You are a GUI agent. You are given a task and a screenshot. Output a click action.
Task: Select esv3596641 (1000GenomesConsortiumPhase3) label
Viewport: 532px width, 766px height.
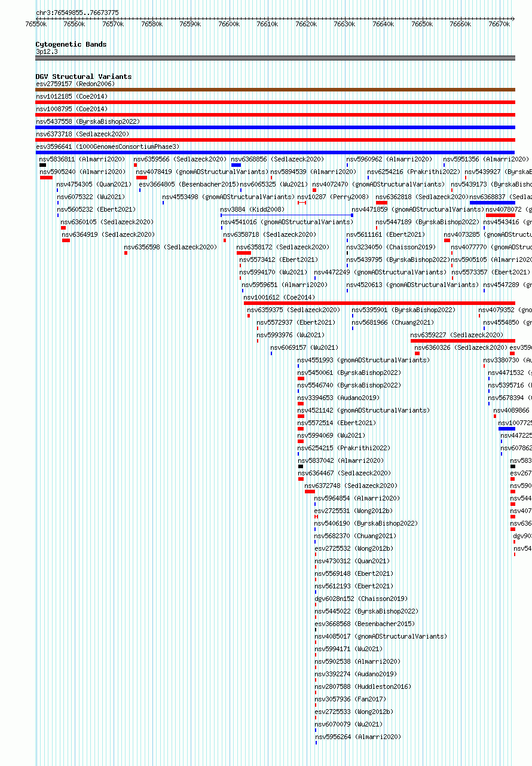[x=108, y=147]
